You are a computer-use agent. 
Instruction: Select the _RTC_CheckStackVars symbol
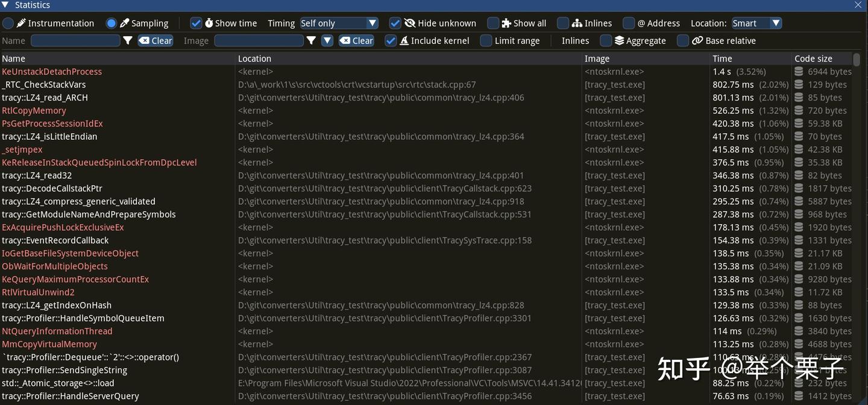pos(44,84)
